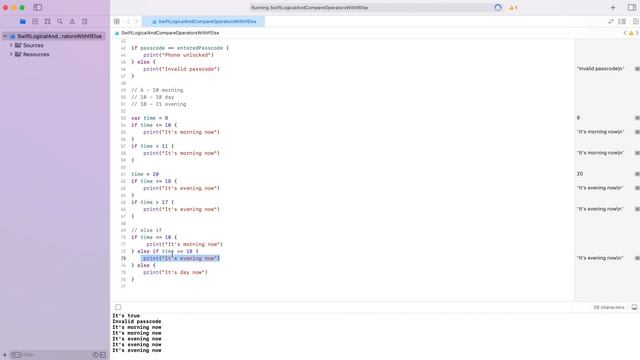This screenshot has height=360, width=640.
Task: Click the result value 20 in sidebar
Action: 580,174
